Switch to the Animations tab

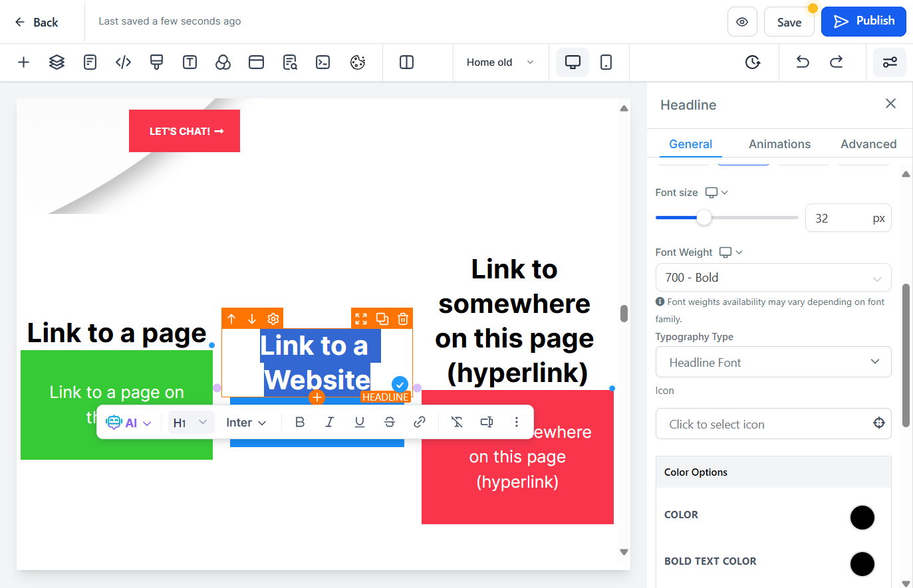pos(779,144)
